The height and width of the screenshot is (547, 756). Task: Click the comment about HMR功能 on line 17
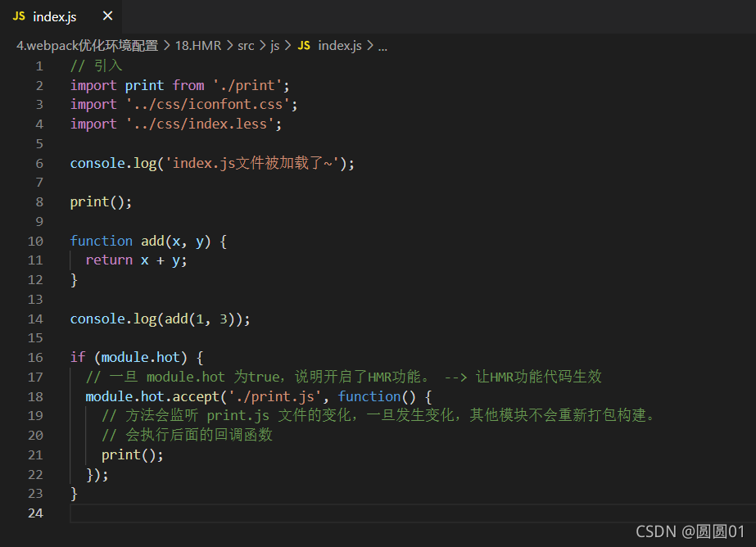coord(344,377)
